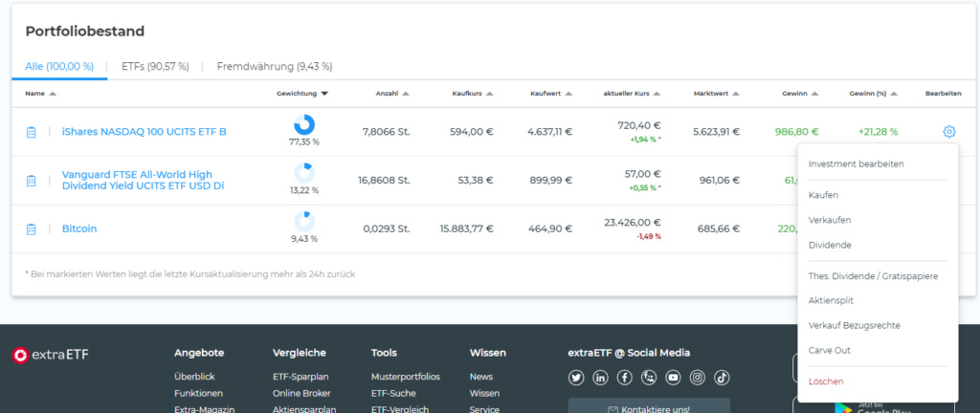This screenshot has height=413, width=980.
Task: Open the gear menu for iShares NASDAQ 100
Action: point(948,132)
